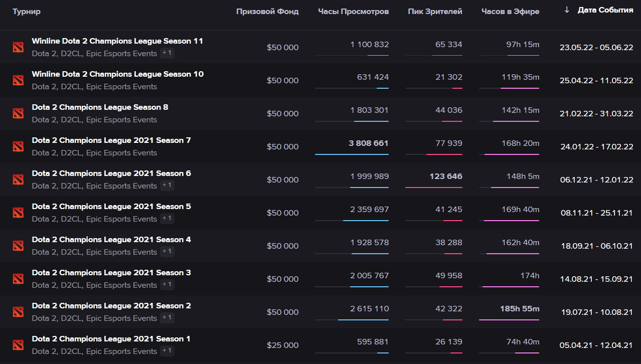Select hours watched value 1 100 832
The height and width of the screenshot is (364, 641).
(370, 45)
